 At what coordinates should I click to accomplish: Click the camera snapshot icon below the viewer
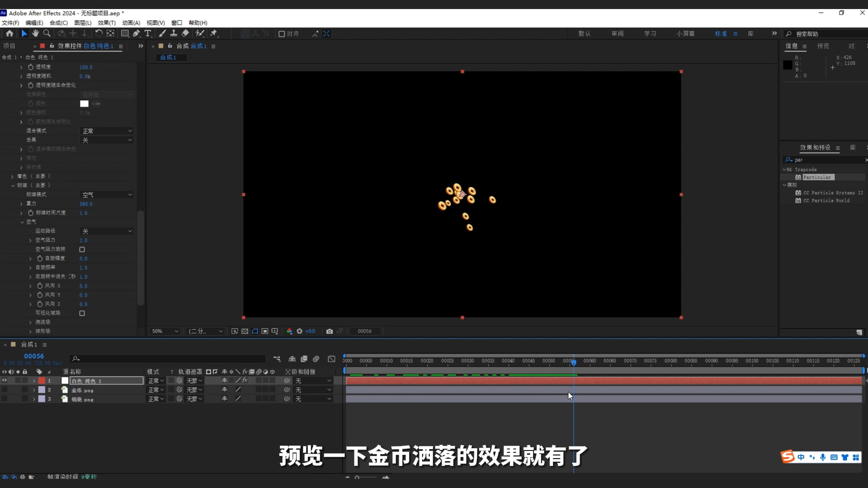click(x=330, y=331)
